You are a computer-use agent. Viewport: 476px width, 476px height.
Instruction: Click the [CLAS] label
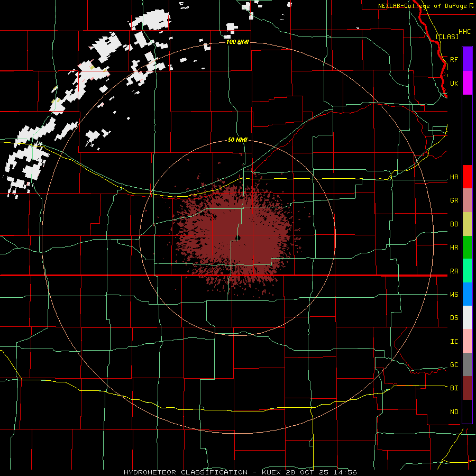point(447,36)
